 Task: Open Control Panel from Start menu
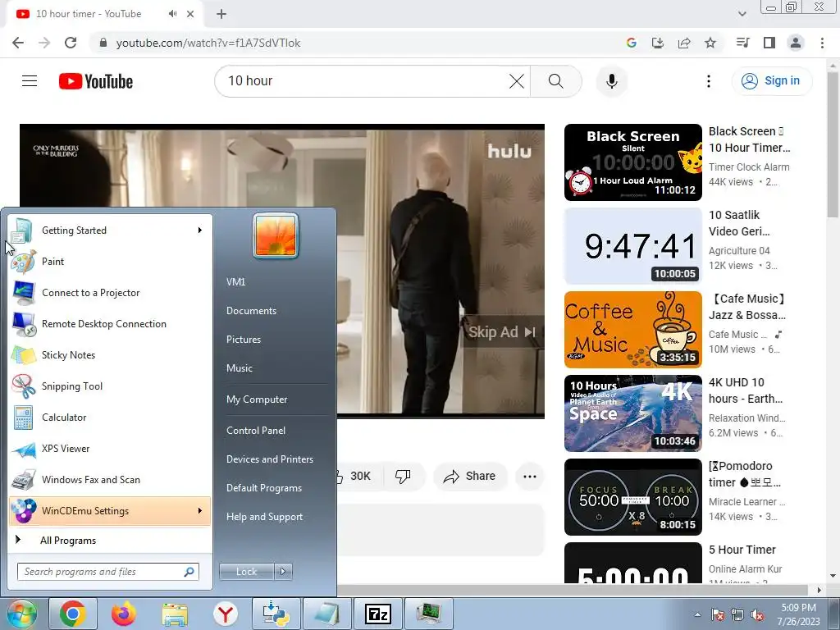pyautogui.click(x=256, y=430)
